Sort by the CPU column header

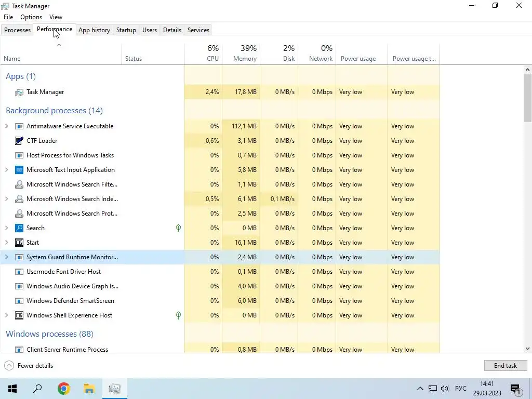point(203,54)
